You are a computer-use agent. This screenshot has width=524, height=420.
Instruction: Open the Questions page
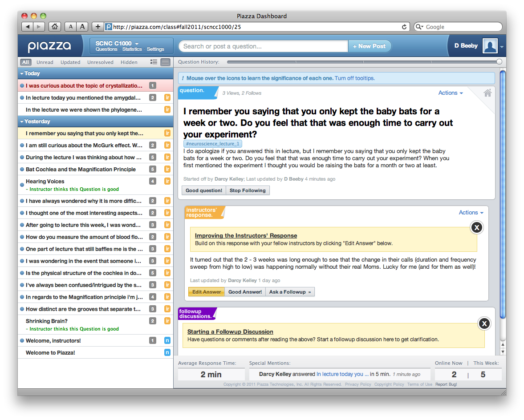(106, 49)
